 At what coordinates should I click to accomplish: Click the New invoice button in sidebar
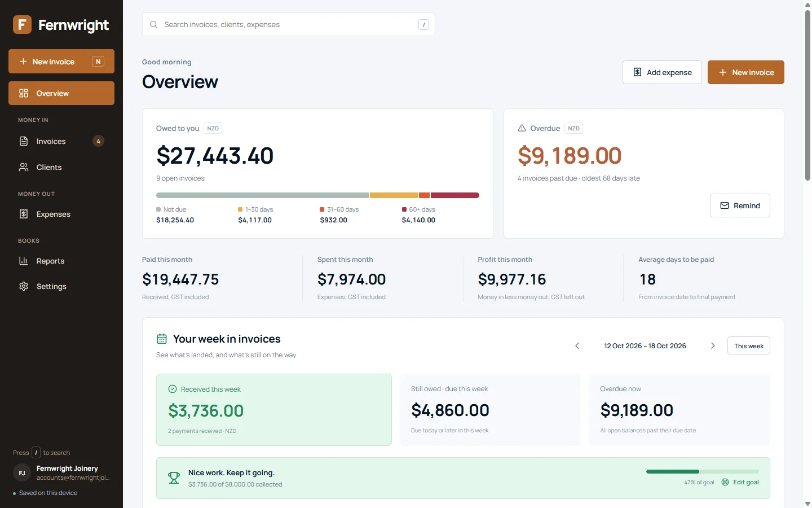(x=61, y=62)
